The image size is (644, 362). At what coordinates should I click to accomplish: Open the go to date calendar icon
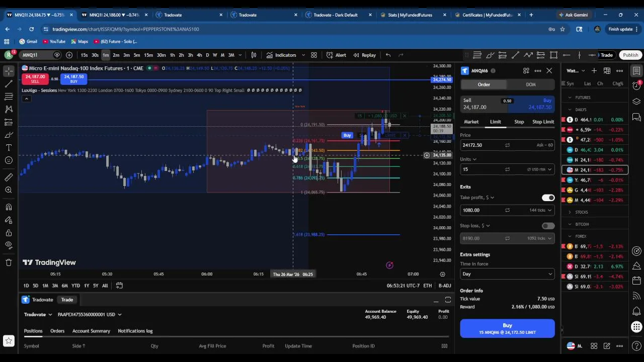pyautogui.click(x=119, y=286)
